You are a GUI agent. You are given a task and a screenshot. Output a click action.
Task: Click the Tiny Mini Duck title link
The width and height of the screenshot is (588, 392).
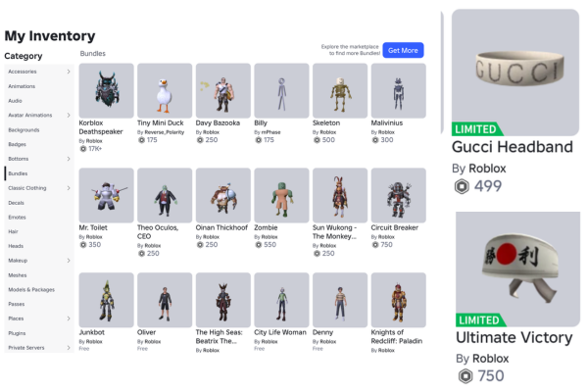pos(161,123)
